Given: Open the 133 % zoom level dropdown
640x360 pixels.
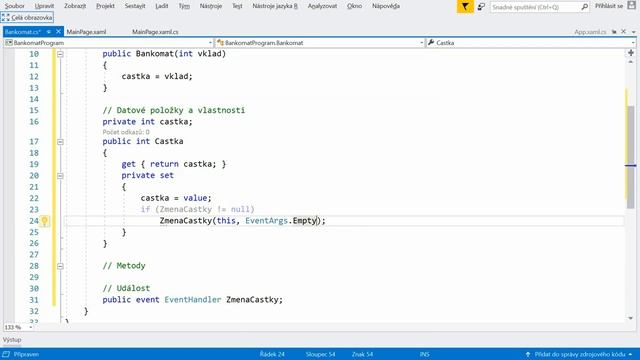Looking at the screenshot, I should (x=30, y=327).
